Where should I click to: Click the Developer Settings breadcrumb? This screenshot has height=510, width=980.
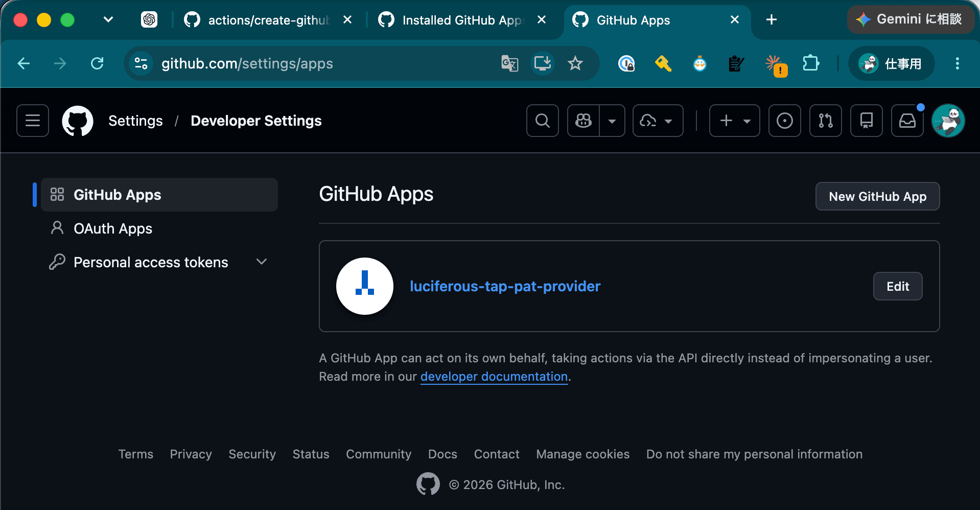point(256,121)
